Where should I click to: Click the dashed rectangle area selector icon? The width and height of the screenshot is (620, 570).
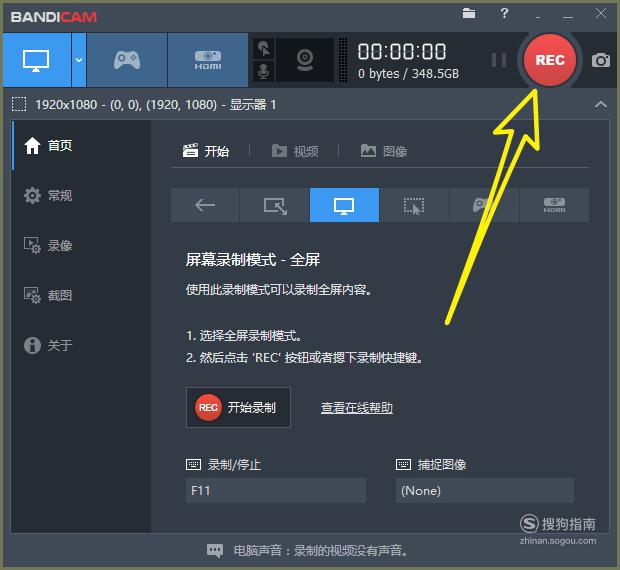(x=19, y=104)
